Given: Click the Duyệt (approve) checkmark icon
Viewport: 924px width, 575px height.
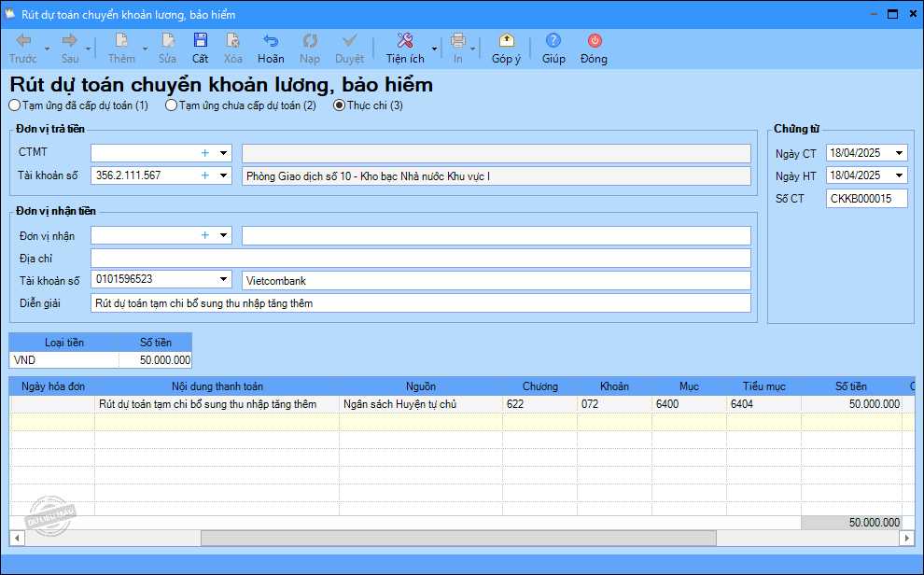Looking at the screenshot, I should tap(349, 41).
